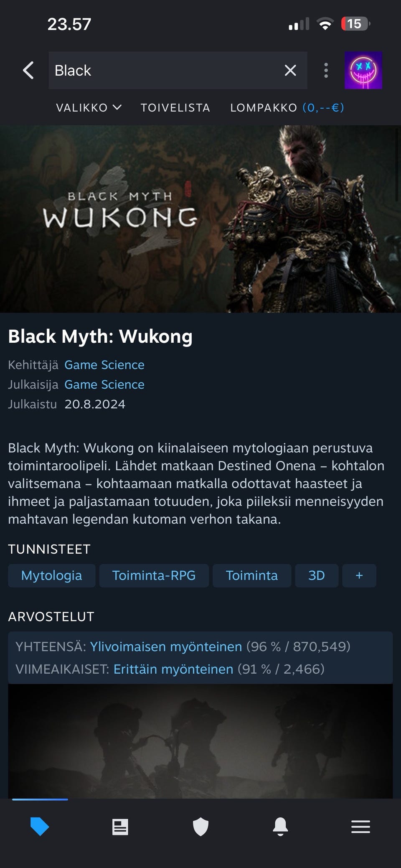The image size is (401, 868).
Task: Select the Mytologia tag
Action: 52,575
